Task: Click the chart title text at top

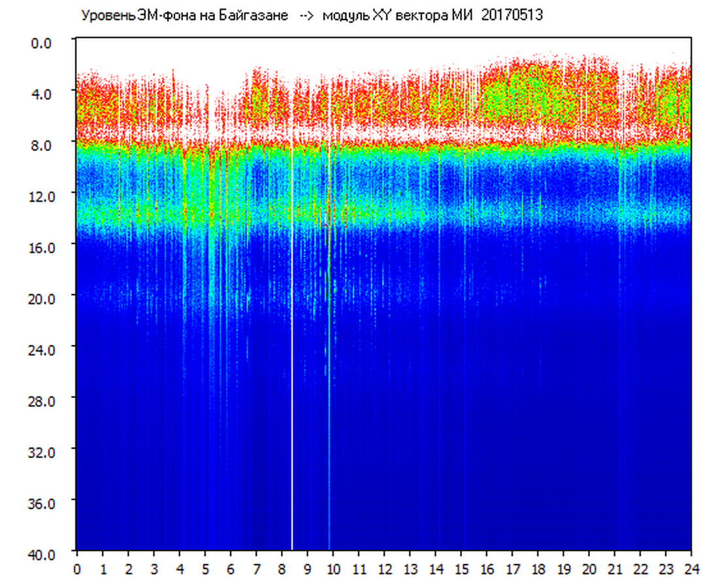Action: 311,16
